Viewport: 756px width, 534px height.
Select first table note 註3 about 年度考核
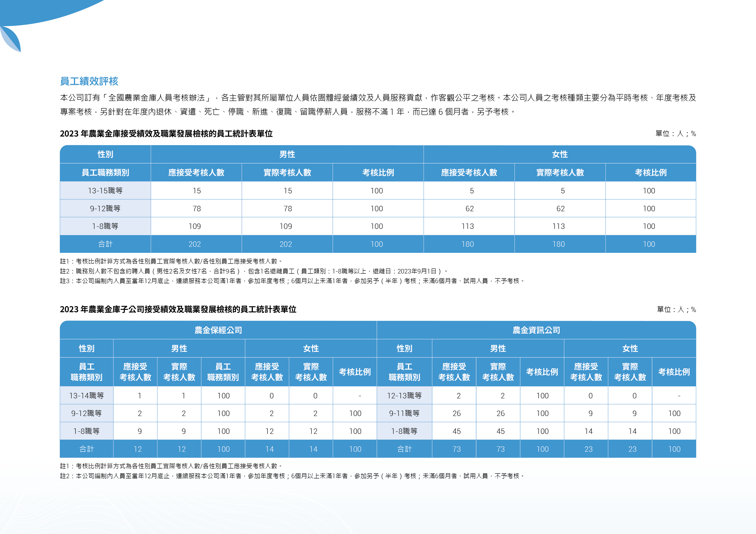pyautogui.click(x=292, y=281)
